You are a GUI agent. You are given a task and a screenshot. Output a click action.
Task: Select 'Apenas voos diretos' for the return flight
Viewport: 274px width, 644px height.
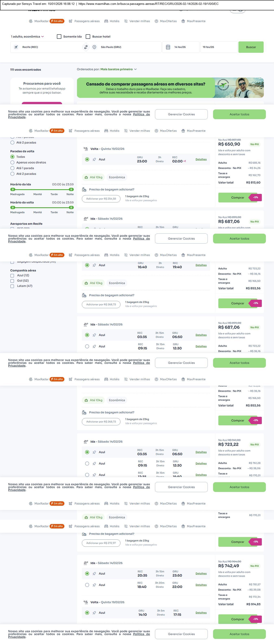pos(12,162)
